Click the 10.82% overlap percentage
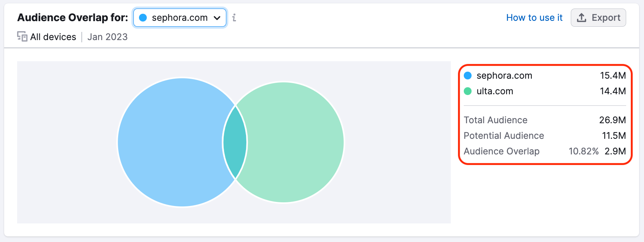Viewport: 644px width, 242px height. point(583,151)
